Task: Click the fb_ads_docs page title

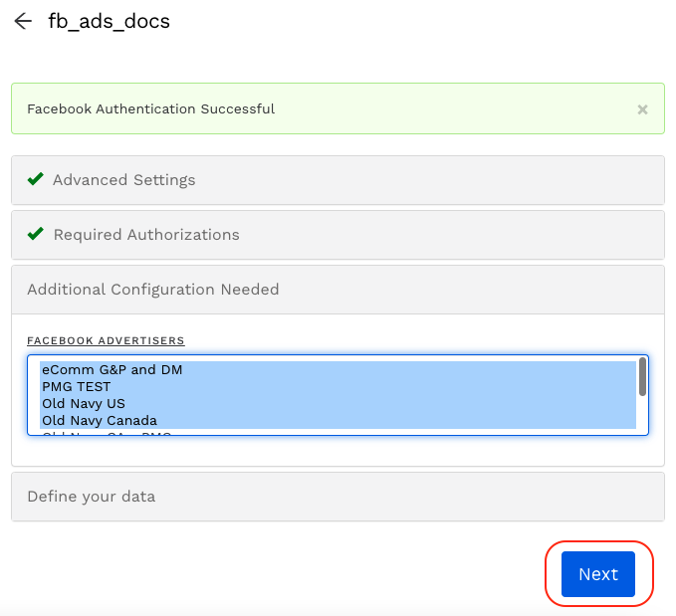Action: point(109,22)
